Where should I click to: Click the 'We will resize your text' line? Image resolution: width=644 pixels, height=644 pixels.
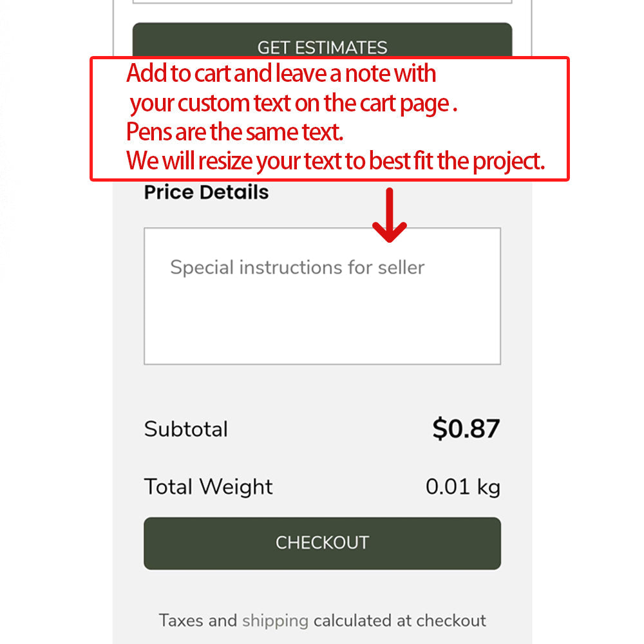click(335, 161)
